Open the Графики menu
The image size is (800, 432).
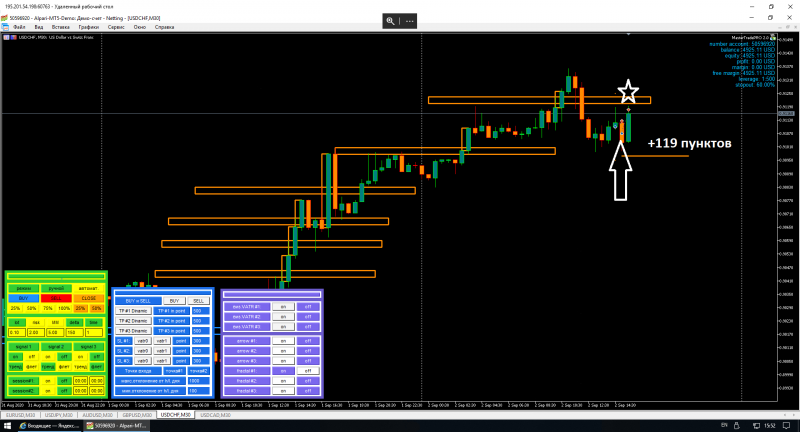(x=88, y=27)
